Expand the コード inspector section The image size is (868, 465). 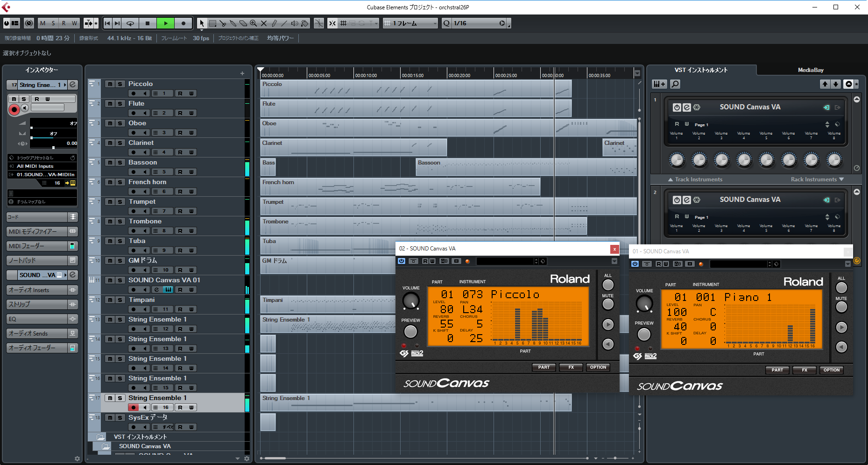42,217
